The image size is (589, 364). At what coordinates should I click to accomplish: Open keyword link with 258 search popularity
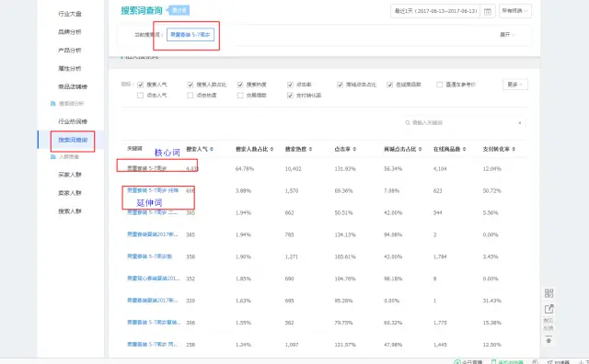pyautogui.click(x=153, y=345)
